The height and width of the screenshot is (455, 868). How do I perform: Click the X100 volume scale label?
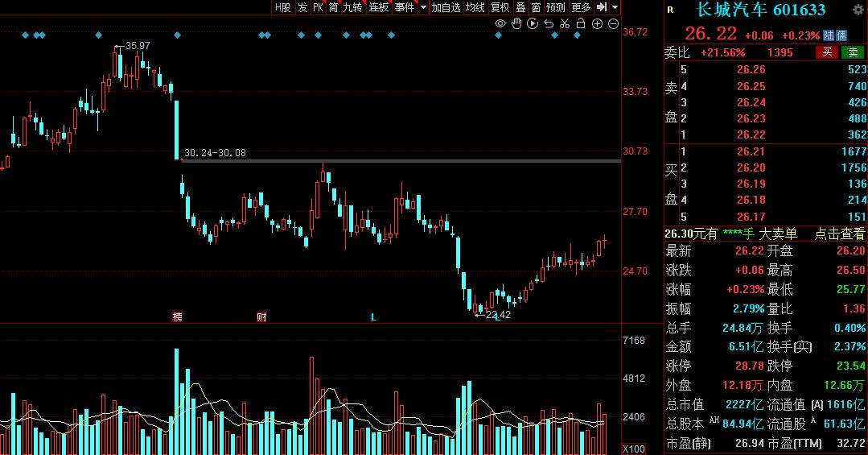coord(634,449)
